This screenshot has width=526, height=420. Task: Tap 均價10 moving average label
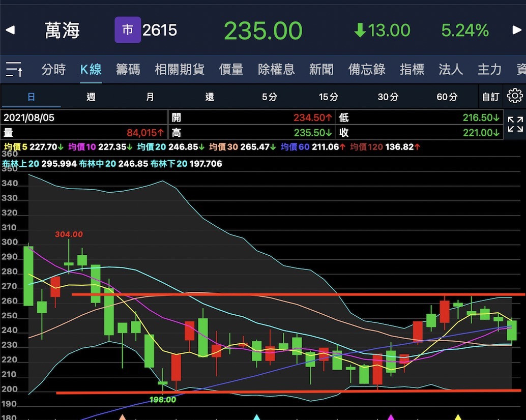coord(82,147)
